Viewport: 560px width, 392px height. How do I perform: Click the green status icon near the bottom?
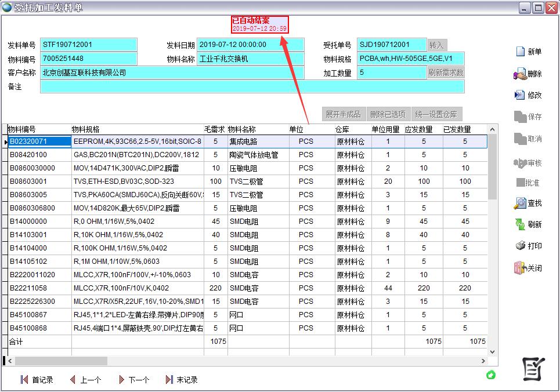pyautogui.click(x=491, y=376)
